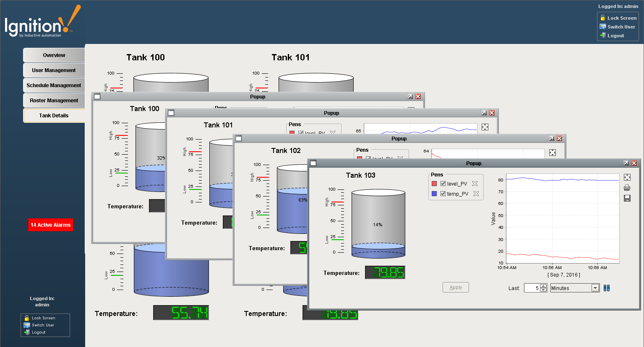Viewport: 644px width, 347px height.
Task: Save the Tank 103 chart via floppy icon
Action: tap(627, 198)
